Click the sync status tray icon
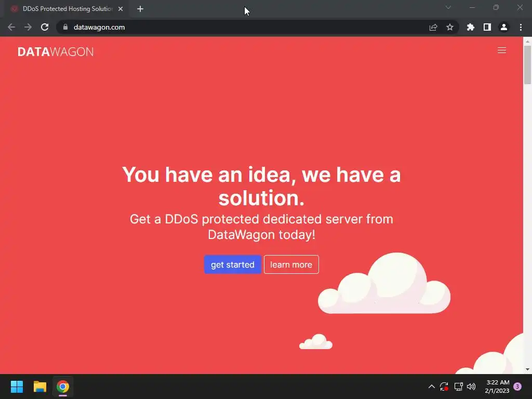 click(x=444, y=387)
